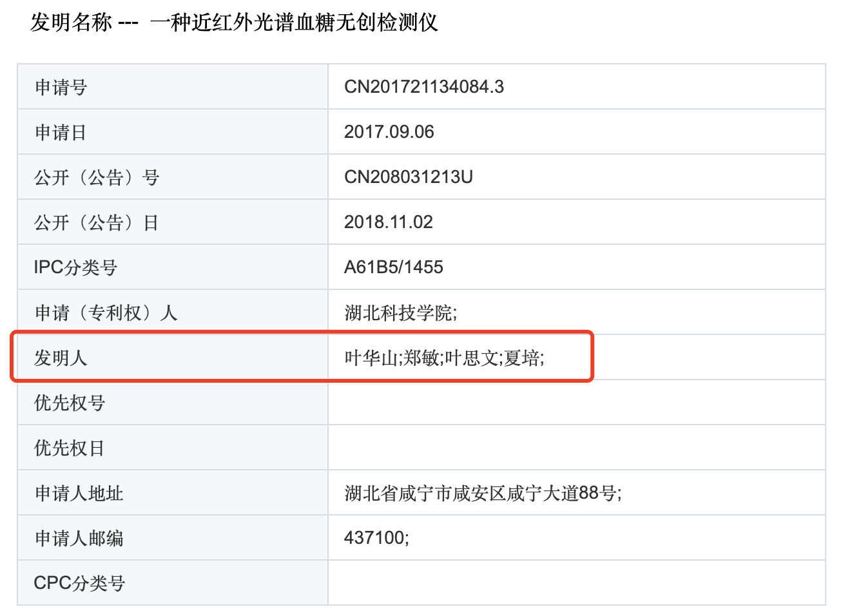Click the inventor names 叶华山;郑敏;叶思文;夏培
This screenshot has width=843, height=616.
click(444, 358)
